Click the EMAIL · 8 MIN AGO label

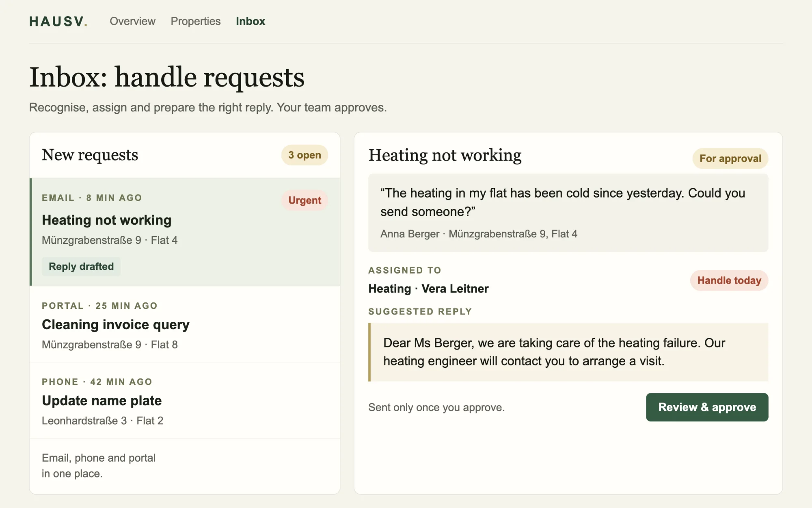[x=92, y=198]
